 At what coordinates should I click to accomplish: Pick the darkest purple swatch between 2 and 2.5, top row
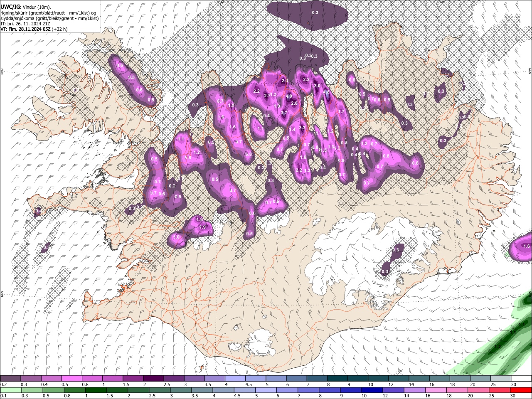[153, 379]
